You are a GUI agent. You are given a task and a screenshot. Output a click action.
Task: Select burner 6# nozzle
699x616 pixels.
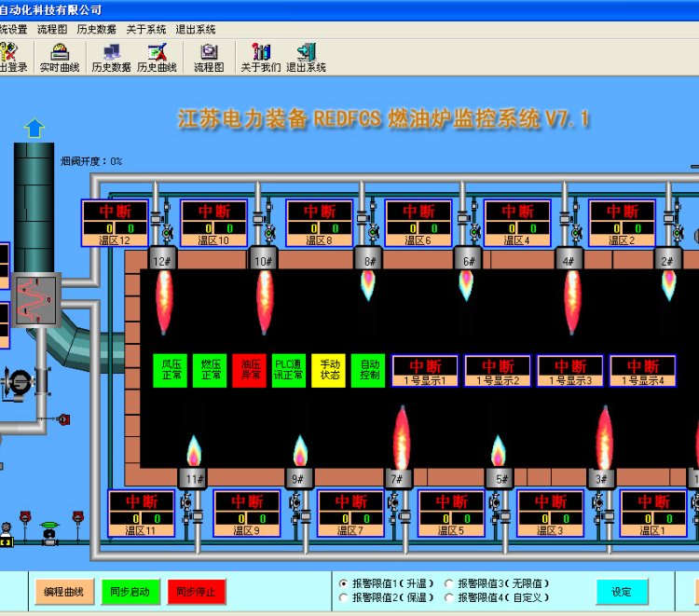[468, 258]
